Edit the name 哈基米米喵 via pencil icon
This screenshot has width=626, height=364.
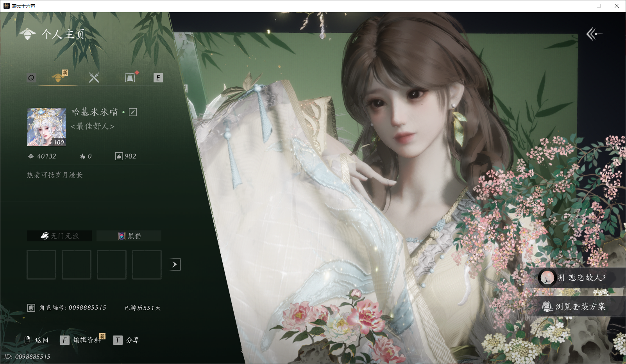(133, 112)
